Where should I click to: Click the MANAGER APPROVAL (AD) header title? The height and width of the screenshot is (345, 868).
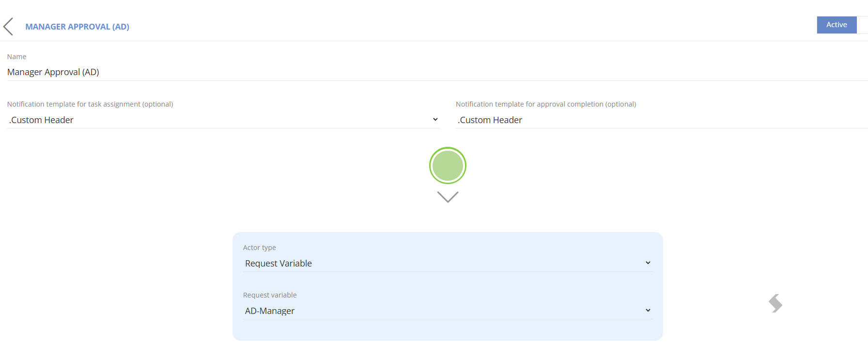coord(77,27)
